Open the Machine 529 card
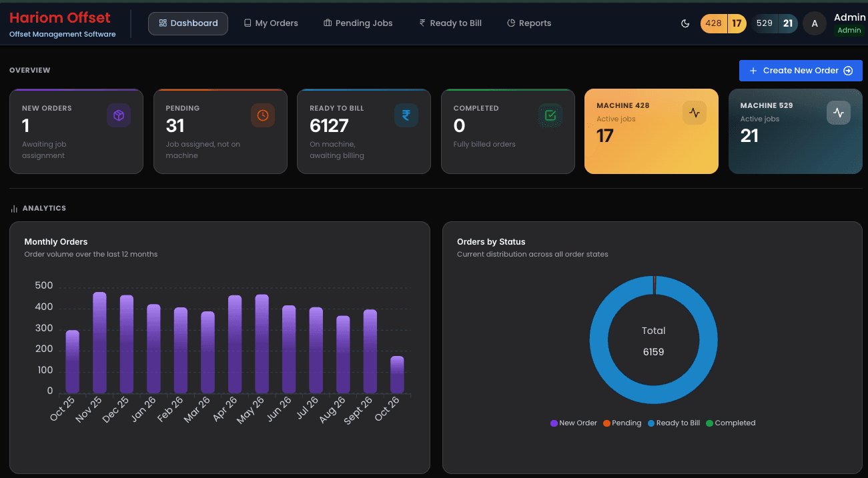This screenshot has width=868, height=478. (795, 131)
